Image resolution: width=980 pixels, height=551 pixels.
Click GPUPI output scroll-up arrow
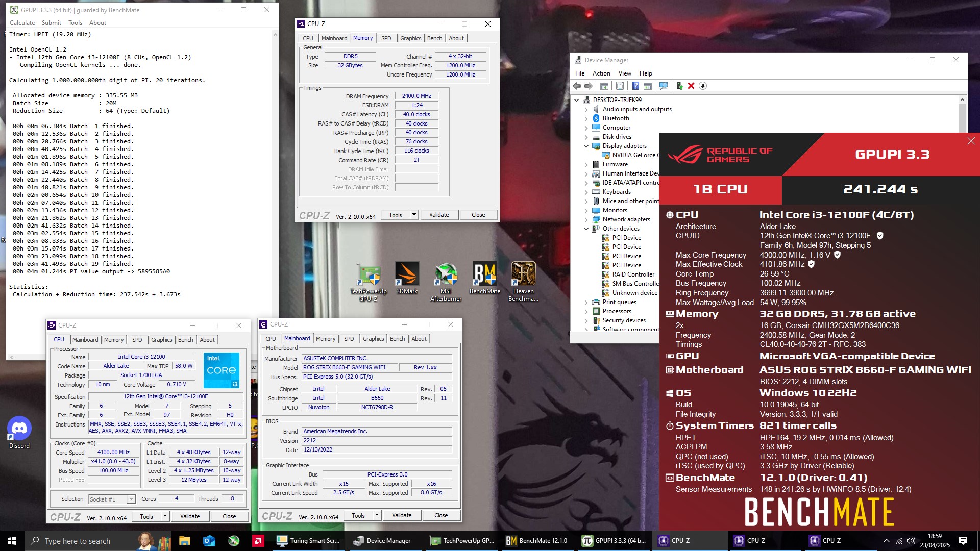(275, 35)
